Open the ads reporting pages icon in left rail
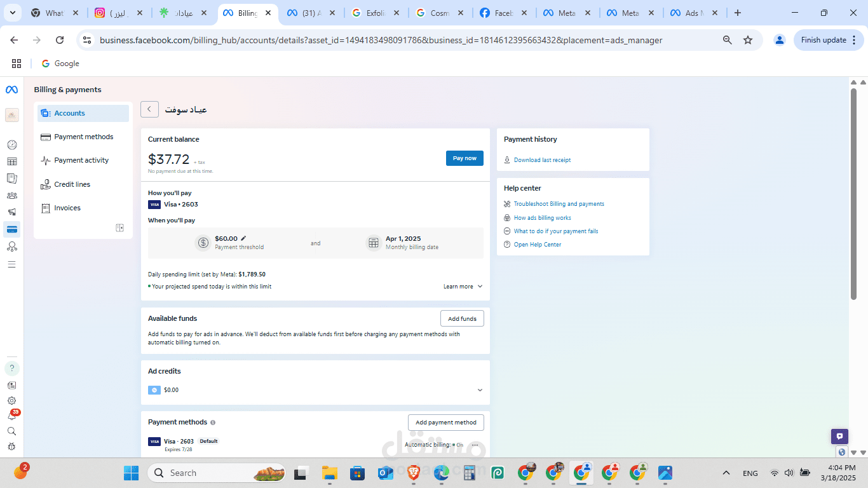868x488 pixels. tap(11, 179)
